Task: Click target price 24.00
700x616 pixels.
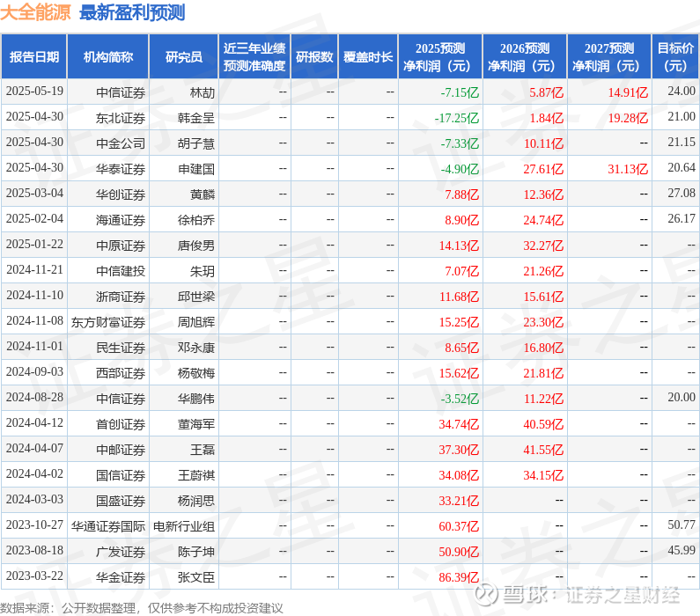Action: (682, 91)
